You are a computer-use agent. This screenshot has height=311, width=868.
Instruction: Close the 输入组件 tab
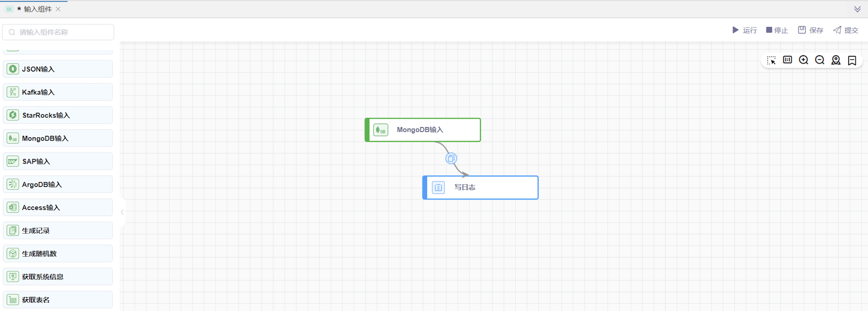click(58, 9)
